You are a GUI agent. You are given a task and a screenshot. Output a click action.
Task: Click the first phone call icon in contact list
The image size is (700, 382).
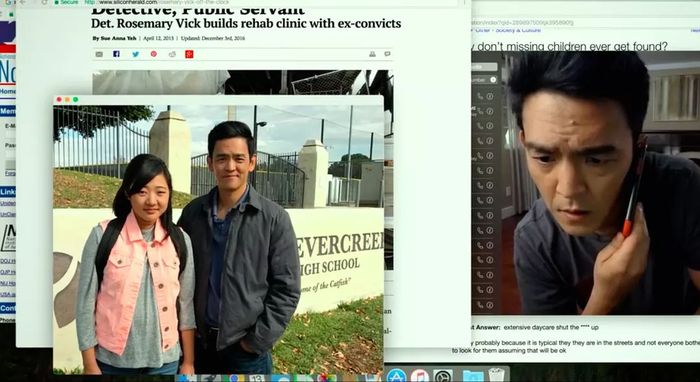point(480,96)
